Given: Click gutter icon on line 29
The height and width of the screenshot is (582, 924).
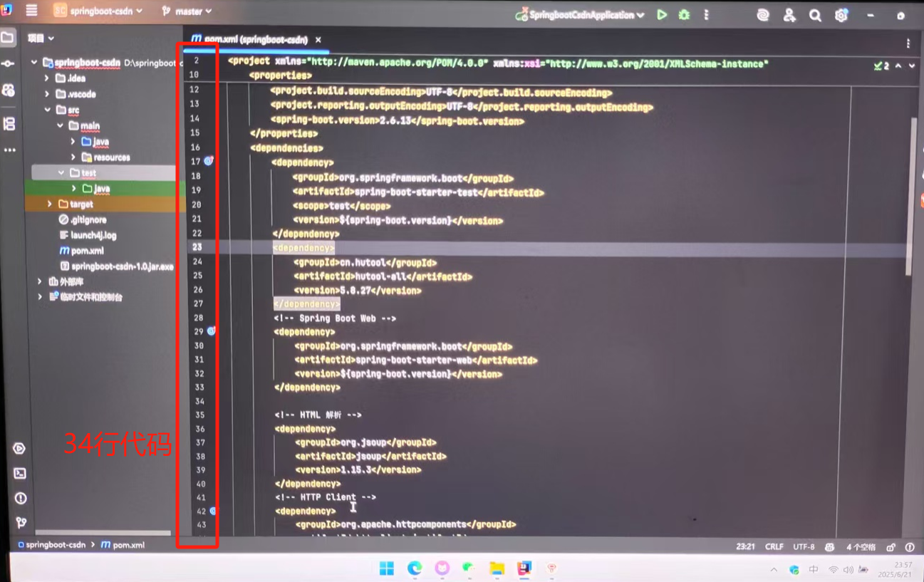Looking at the screenshot, I should pos(211,331).
